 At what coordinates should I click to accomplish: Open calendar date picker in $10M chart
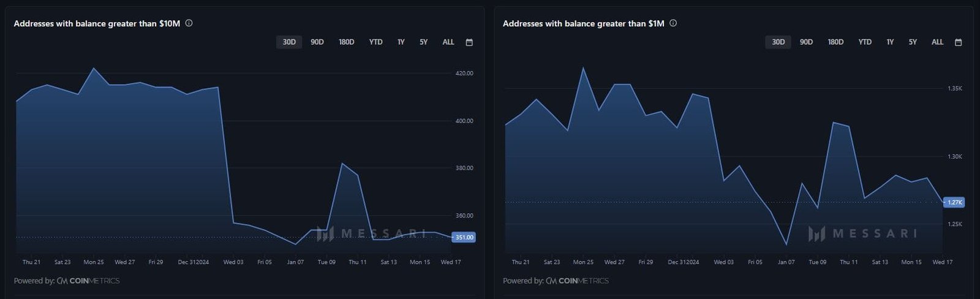pos(469,42)
